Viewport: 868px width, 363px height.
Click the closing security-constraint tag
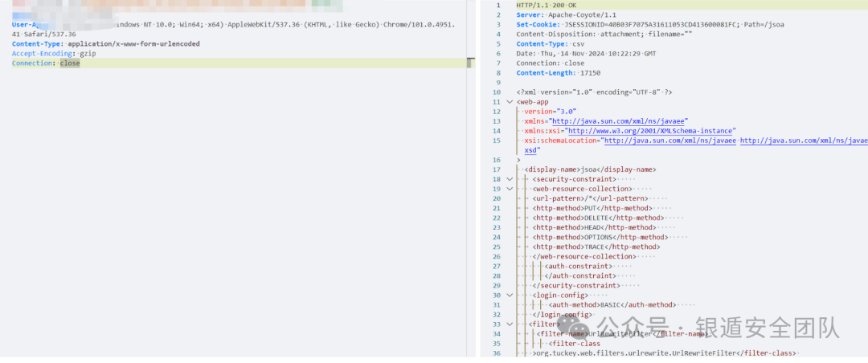click(576, 286)
